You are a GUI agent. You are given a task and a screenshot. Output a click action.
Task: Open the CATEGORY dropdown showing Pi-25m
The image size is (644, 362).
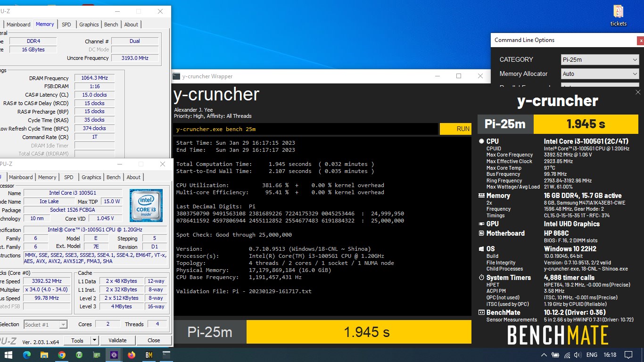coord(600,60)
